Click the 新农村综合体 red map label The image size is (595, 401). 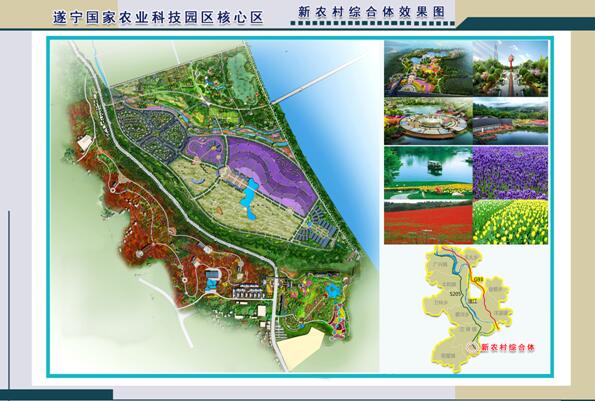coord(508,347)
